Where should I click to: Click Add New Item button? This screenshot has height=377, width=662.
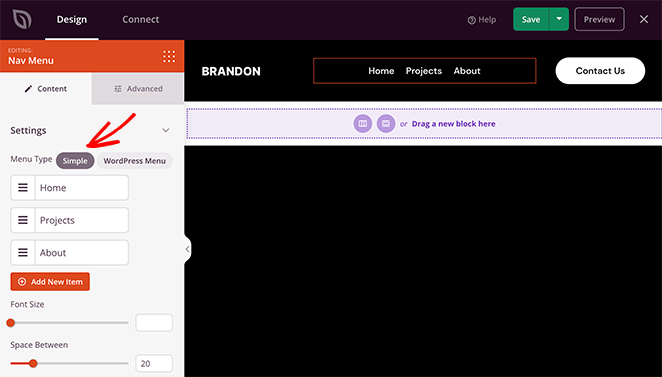coord(50,282)
